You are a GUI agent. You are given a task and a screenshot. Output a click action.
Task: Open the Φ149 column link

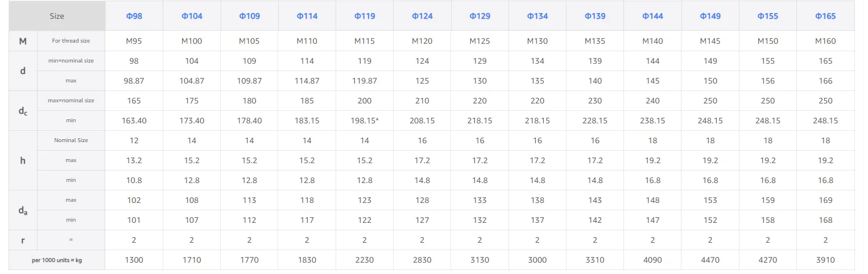tap(710, 16)
